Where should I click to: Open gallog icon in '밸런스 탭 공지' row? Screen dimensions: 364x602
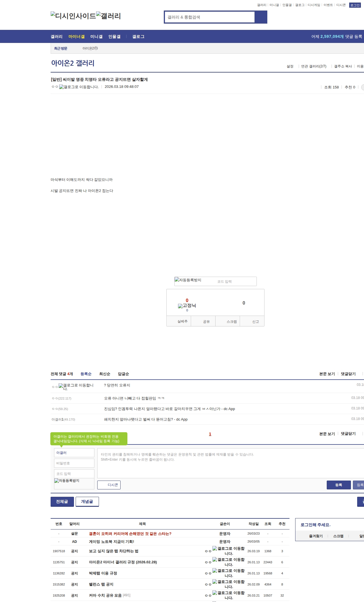click(x=228, y=584)
